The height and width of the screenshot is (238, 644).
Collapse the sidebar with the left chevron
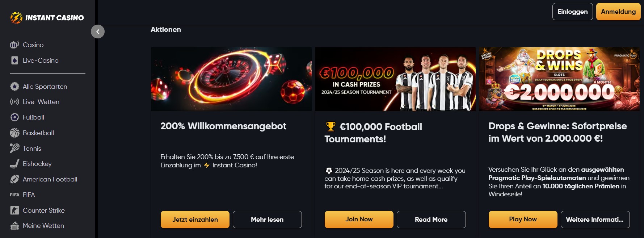97,32
